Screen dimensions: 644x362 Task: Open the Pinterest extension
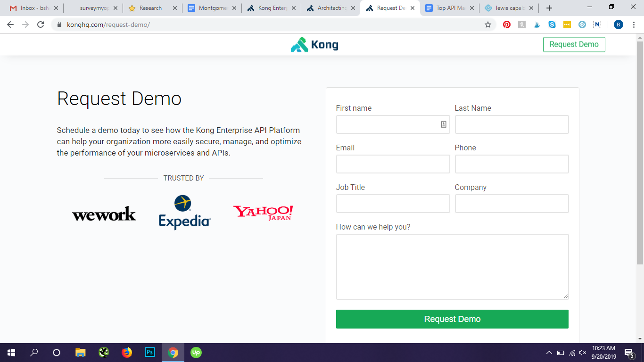(x=507, y=25)
